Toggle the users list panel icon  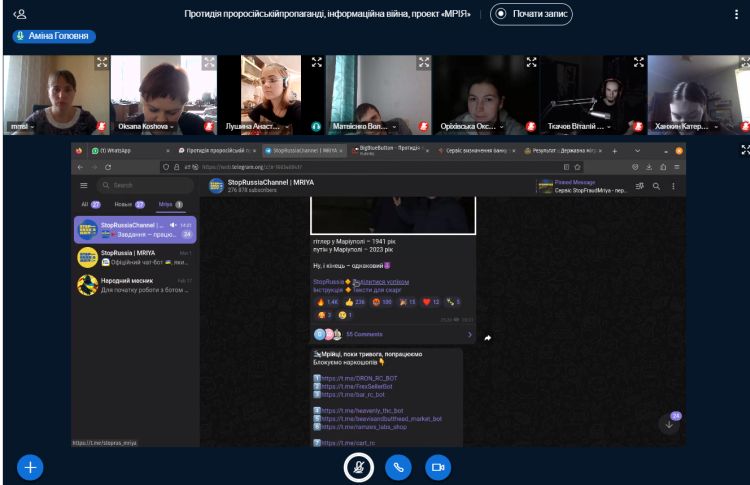click(17, 15)
